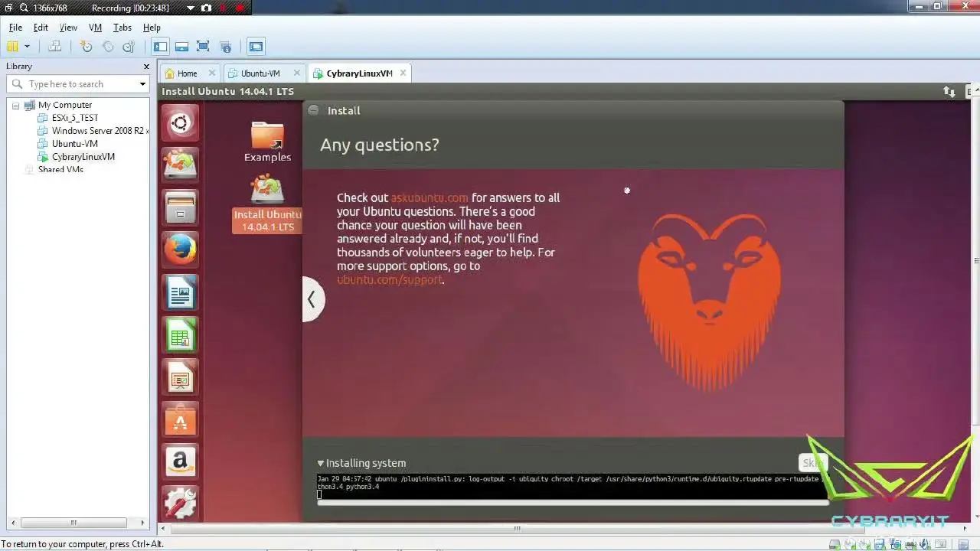Click 'To return to your computer' status text
980x551 pixels.
tap(83, 544)
